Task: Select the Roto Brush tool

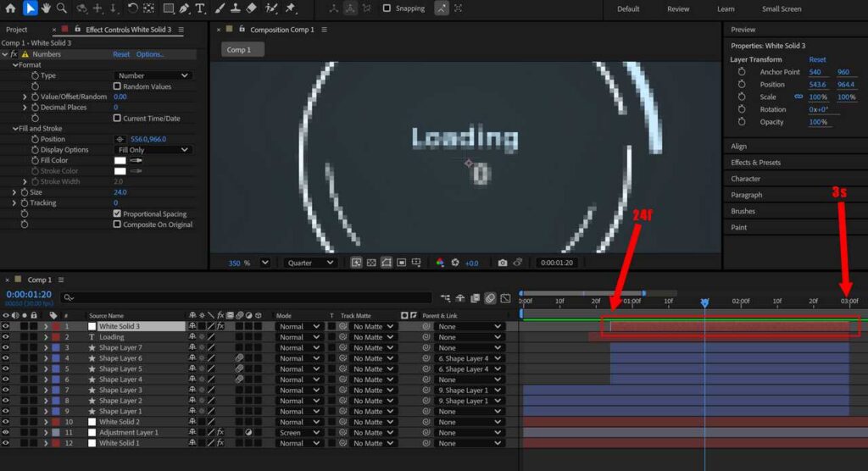Action: coord(271,8)
